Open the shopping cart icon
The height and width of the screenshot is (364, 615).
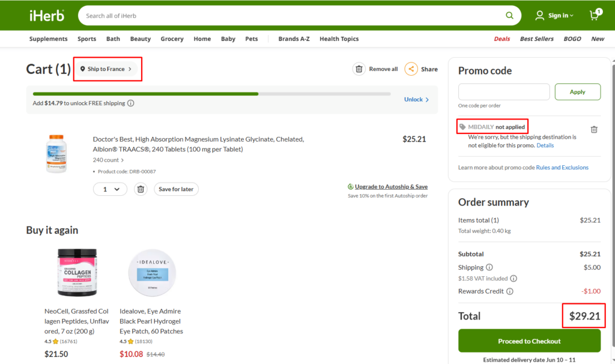pyautogui.click(x=595, y=15)
